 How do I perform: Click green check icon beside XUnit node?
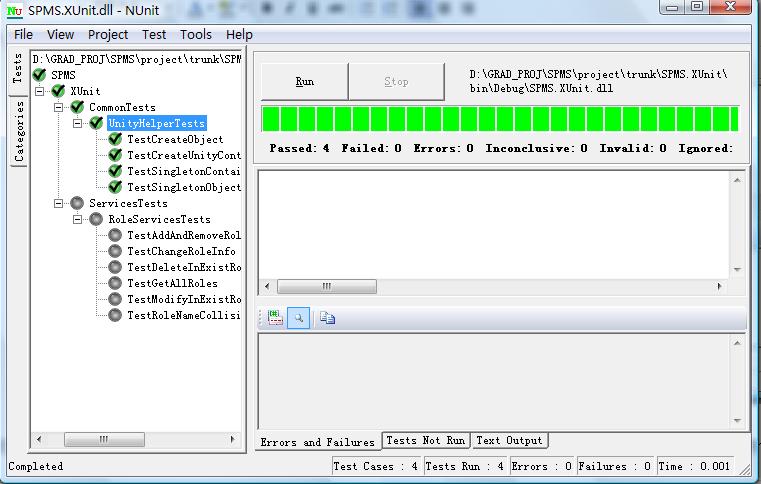58,91
